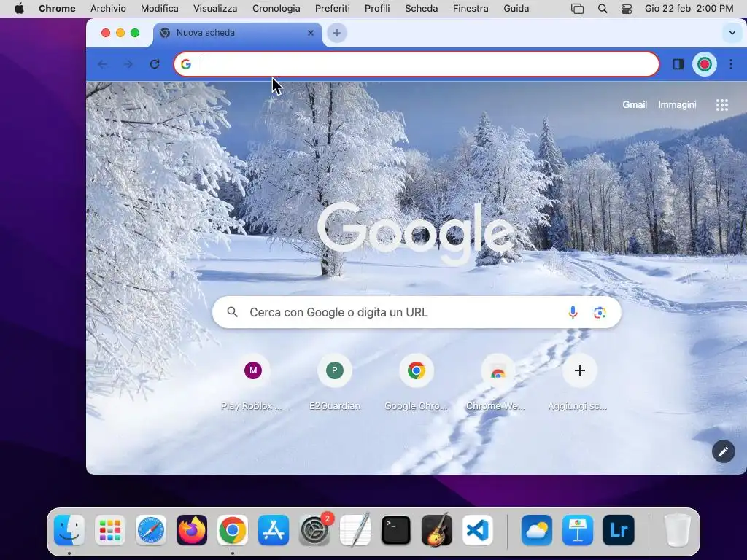Click the address bar field
747x560 pixels.
(417, 64)
